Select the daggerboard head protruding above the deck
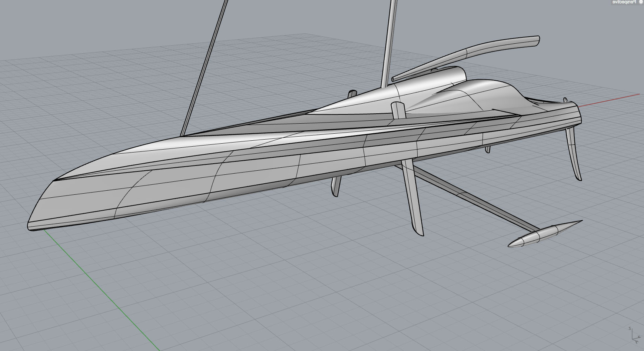This screenshot has width=644, height=351. point(398,110)
